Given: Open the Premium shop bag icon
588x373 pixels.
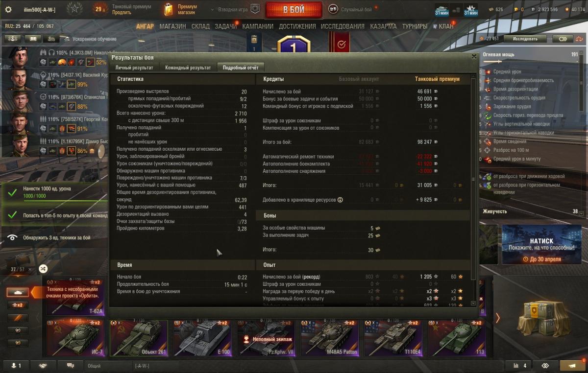Looking at the screenshot, I should pyautogui.click(x=169, y=9).
